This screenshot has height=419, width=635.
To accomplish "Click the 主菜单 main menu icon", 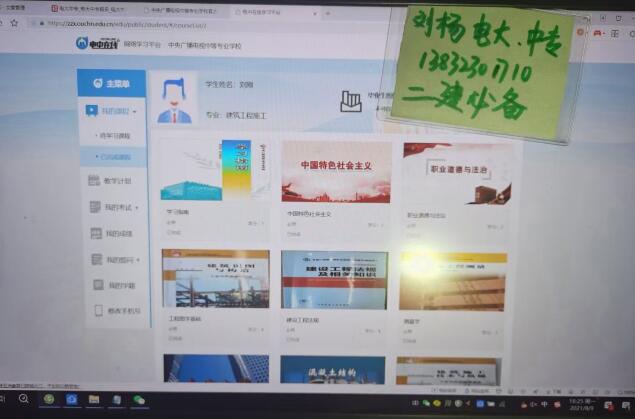I will pos(96,84).
